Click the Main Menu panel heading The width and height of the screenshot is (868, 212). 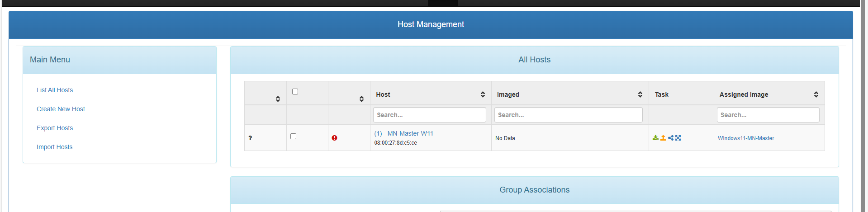click(x=50, y=60)
